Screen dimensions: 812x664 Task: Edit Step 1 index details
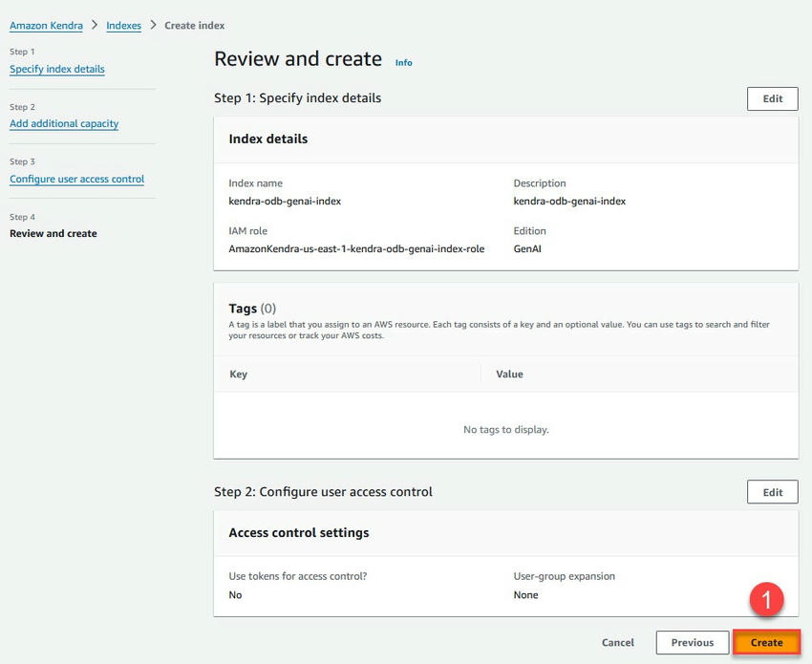772,98
